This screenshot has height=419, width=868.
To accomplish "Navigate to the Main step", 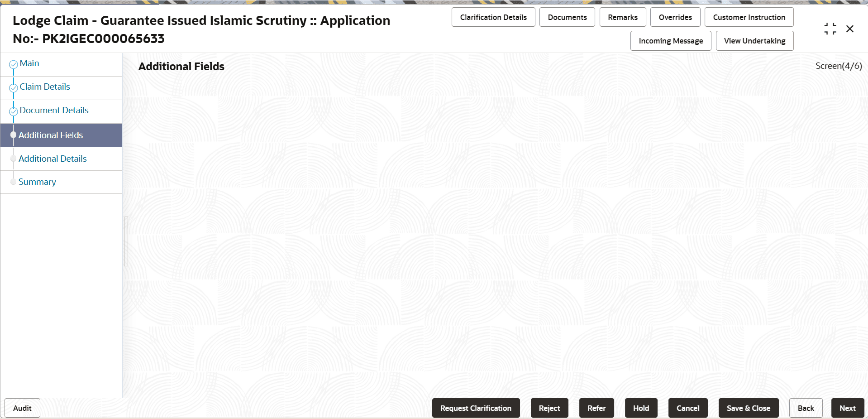I will (29, 63).
